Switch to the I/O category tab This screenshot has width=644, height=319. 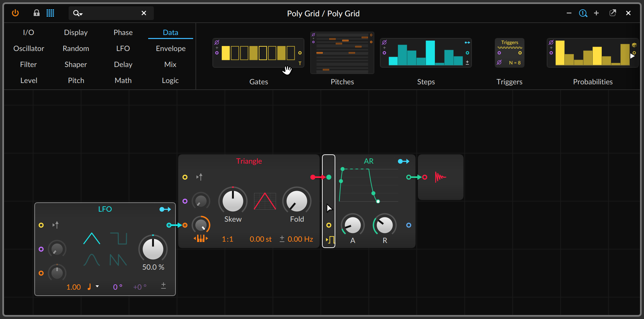29,32
